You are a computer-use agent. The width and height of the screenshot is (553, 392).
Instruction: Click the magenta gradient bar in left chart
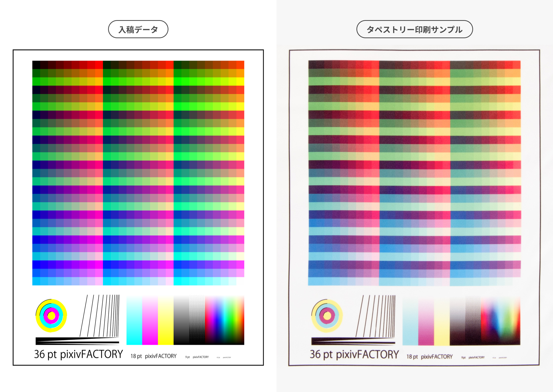point(150,320)
